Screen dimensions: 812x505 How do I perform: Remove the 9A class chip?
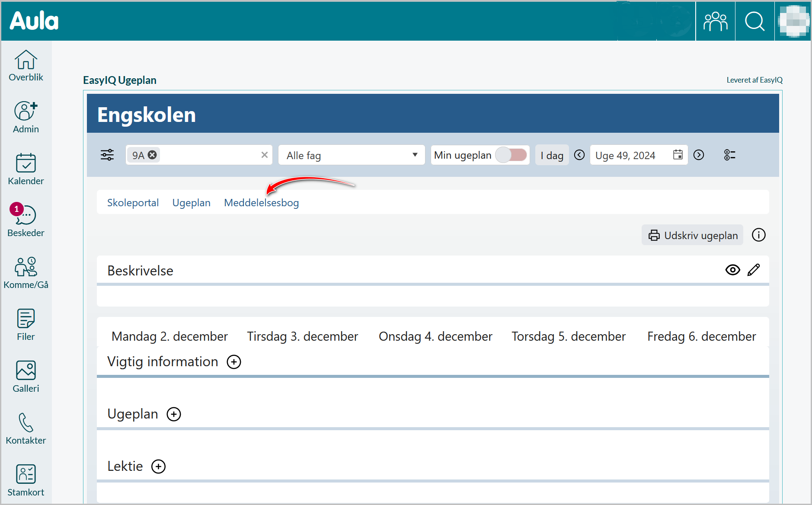pyautogui.click(x=152, y=155)
